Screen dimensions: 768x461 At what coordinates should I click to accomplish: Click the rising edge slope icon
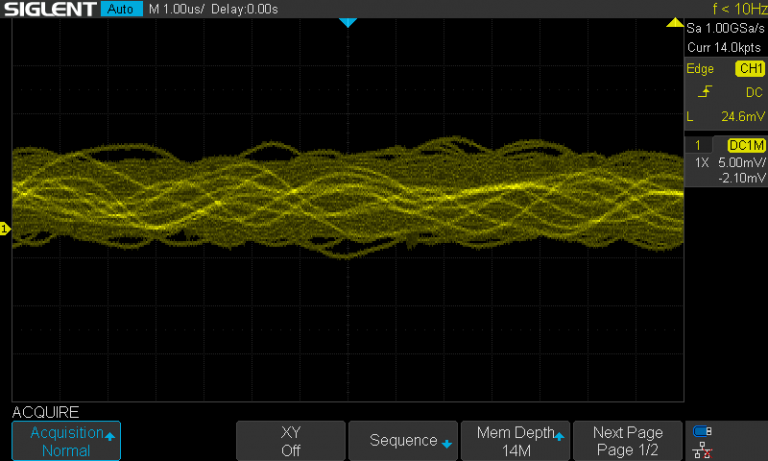[x=706, y=92]
